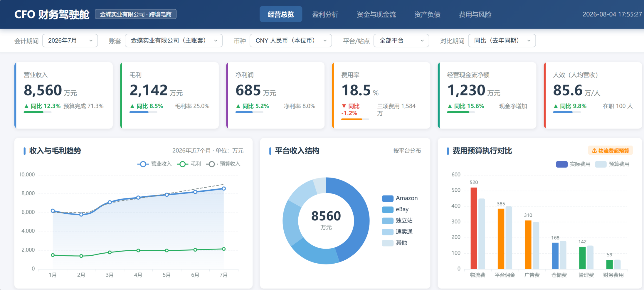Click the orange 广告费 actual bar
The height and width of the screenshot is (290, 644).
(x=528, y=245)
